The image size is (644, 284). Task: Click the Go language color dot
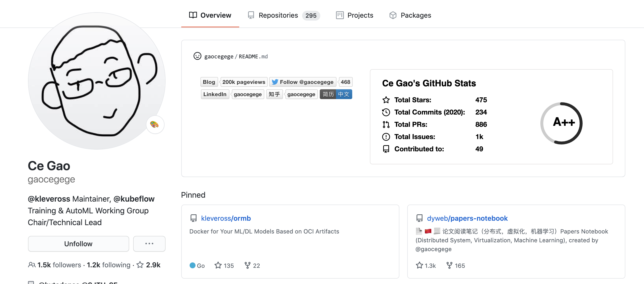click(192, 265)
